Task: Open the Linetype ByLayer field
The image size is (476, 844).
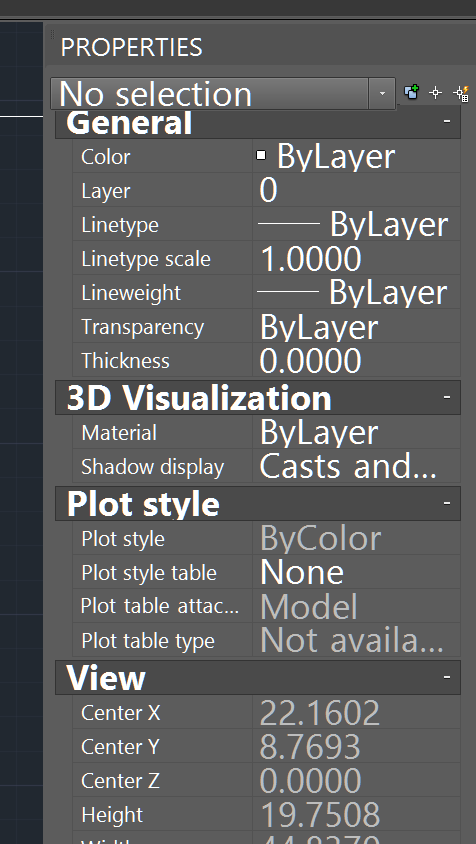Action: click(x=356, y=224)
